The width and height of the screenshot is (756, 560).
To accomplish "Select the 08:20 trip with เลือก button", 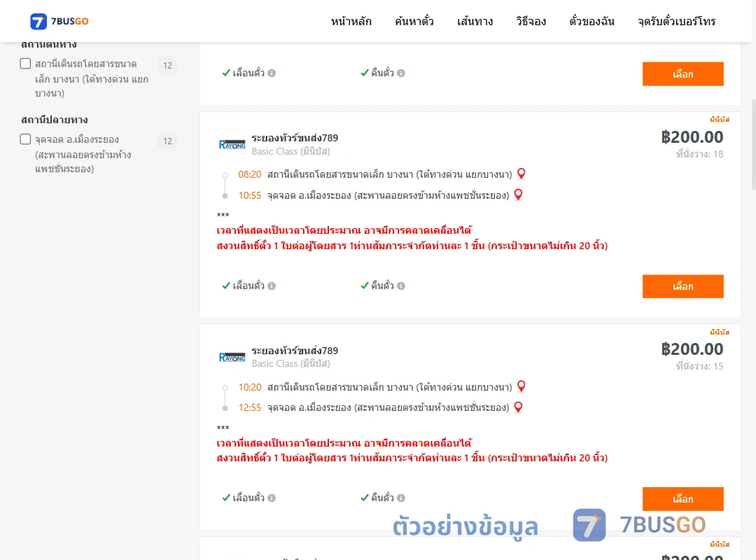I will click(682, 286).
